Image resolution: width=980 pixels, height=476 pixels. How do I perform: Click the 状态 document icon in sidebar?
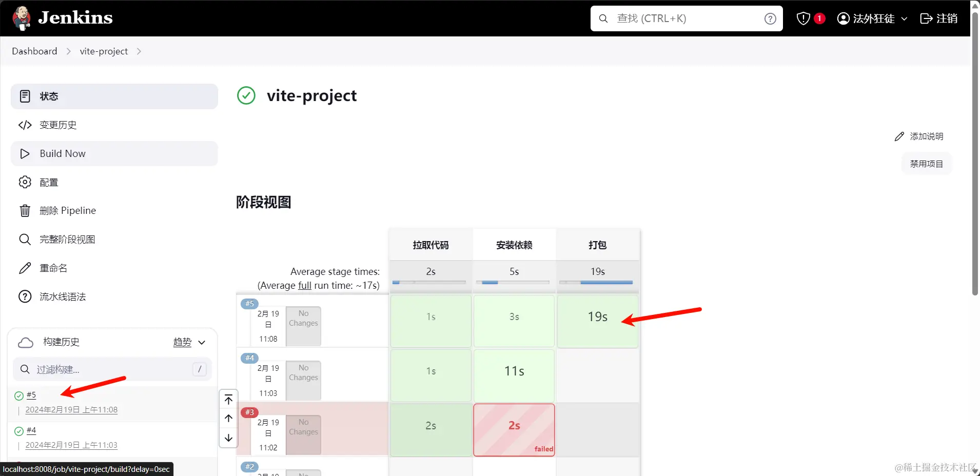25,96
